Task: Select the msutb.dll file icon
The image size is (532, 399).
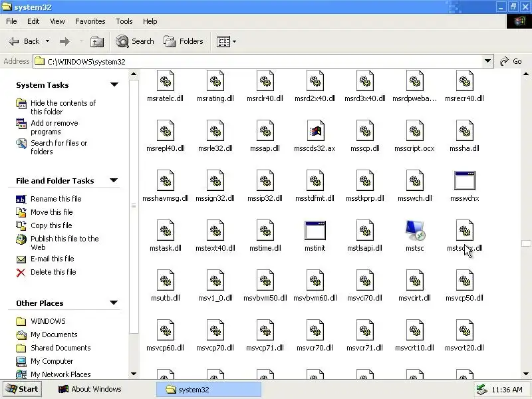Action: (x=166, y=280)
